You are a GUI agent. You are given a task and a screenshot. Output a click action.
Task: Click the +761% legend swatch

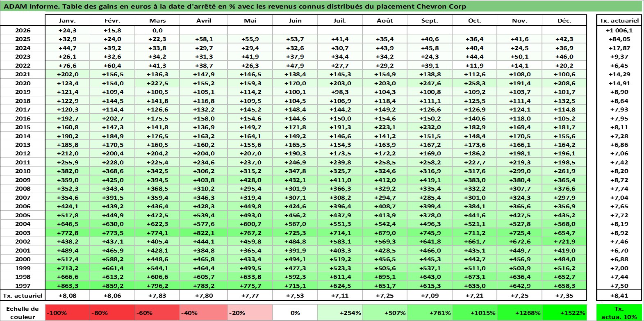[x=430, y=313]
